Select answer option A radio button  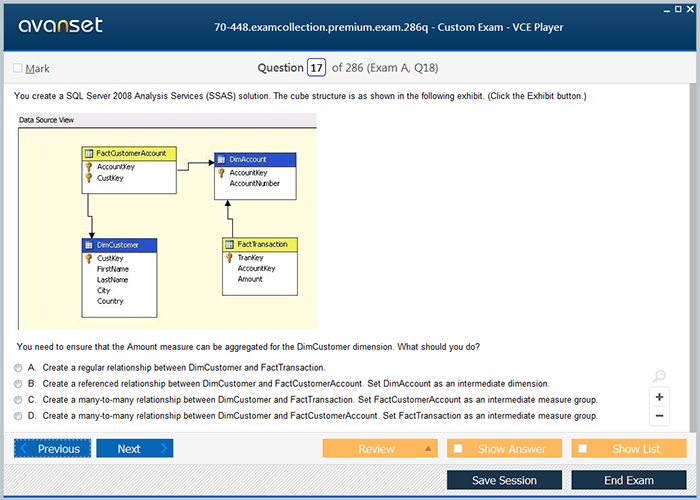pos(18,368)
